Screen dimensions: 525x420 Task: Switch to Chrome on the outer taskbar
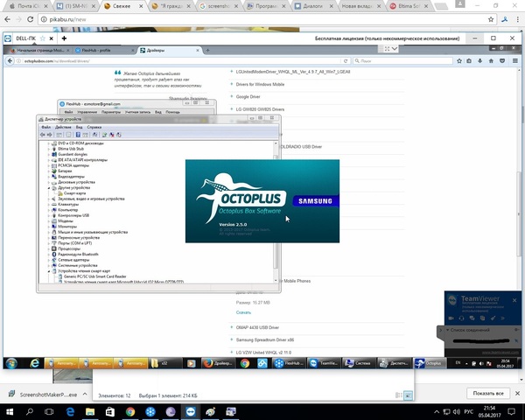pos(130,411)
